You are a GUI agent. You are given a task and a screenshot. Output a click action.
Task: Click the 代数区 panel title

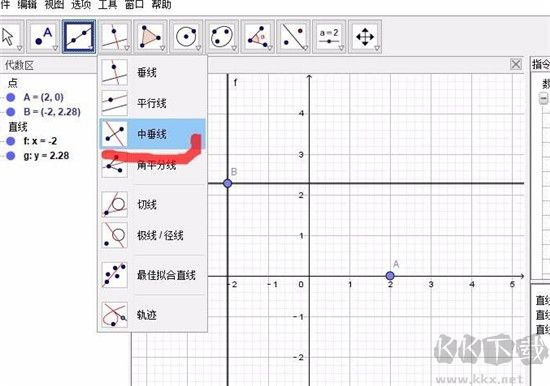coord(19,65)
